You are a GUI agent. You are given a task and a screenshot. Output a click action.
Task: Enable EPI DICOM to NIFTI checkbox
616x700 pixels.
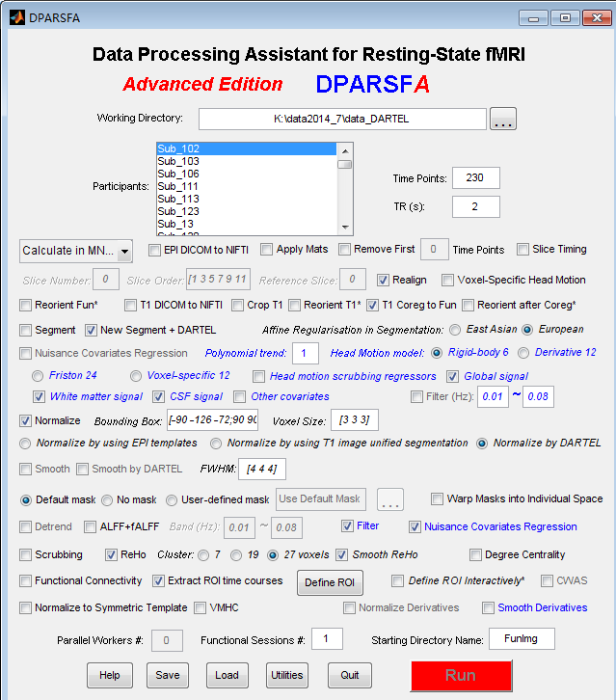pyautogui.click(x=154, y=250)
